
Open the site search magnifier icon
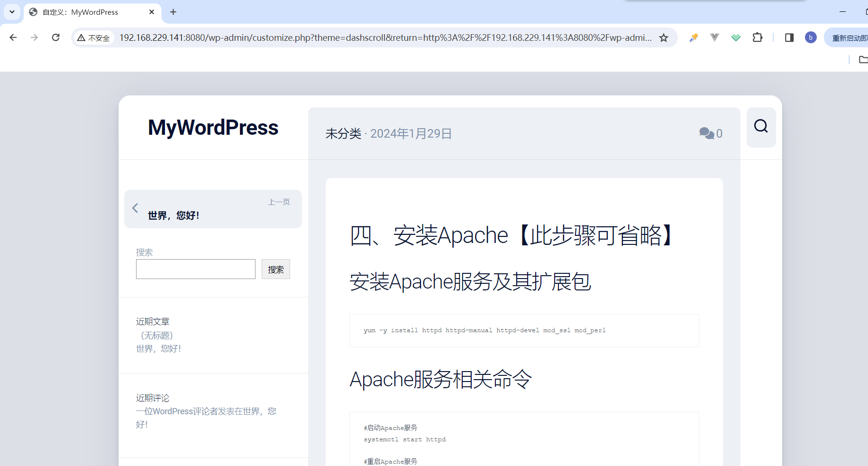point(761,126)
